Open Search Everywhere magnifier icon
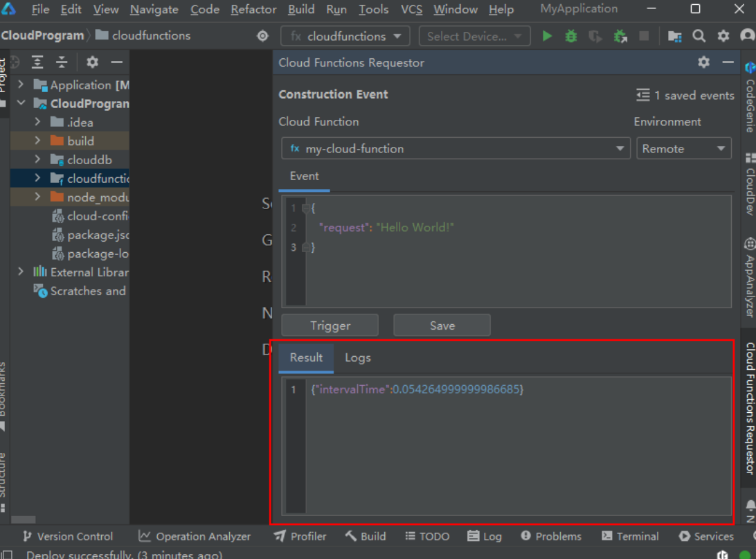Viewport: 756px width, 559px height. pyautogui.click(x=699, y=36)
